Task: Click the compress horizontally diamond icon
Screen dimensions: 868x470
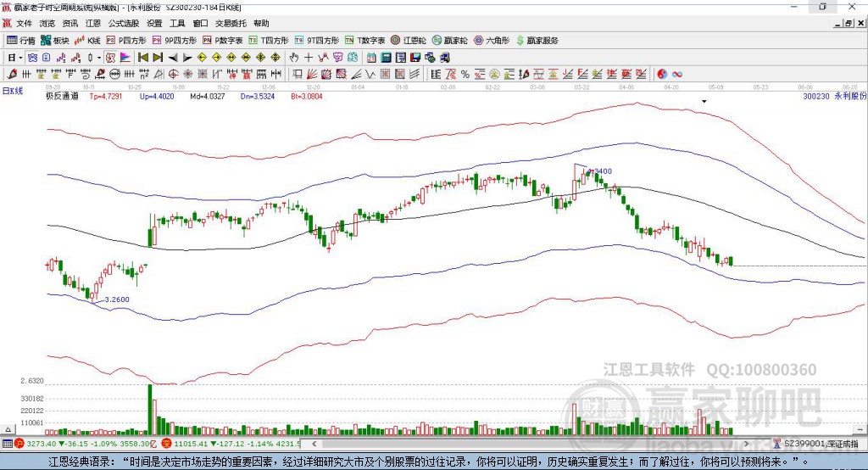Action: point(246,58)
